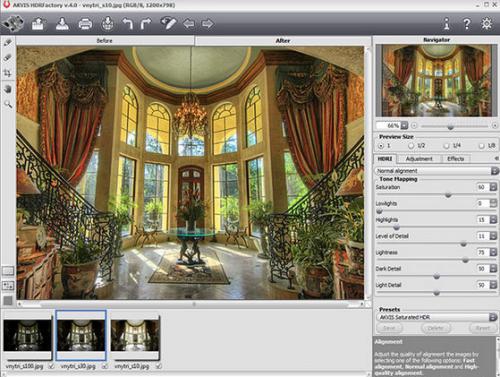Select Preview Size 1/8 radio button
This screenshot has width=500, height=377.
481,146
